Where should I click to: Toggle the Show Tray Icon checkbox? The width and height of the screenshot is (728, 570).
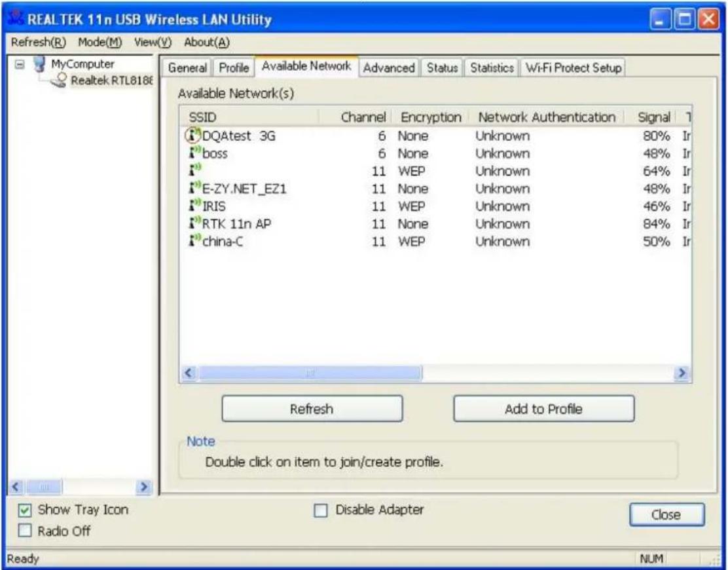click(25, 510)
